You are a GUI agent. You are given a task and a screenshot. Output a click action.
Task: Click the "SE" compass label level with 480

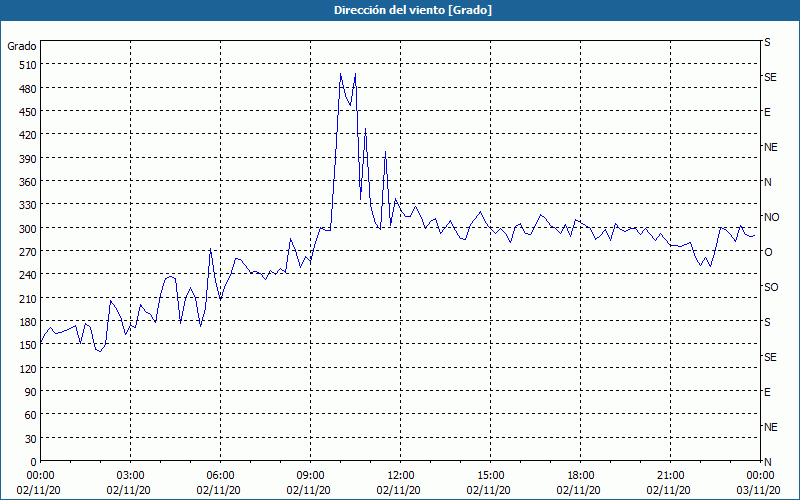[x=770, y=77]
